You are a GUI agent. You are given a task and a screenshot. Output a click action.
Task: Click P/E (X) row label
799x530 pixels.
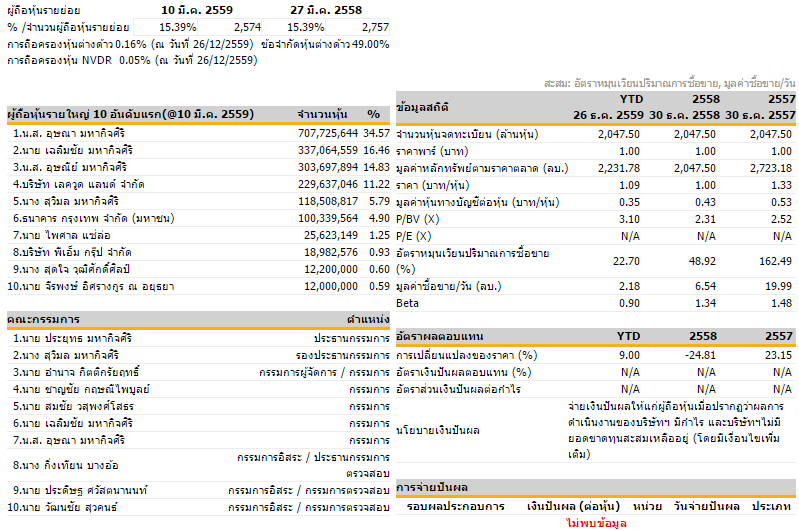tap(413, 236)
